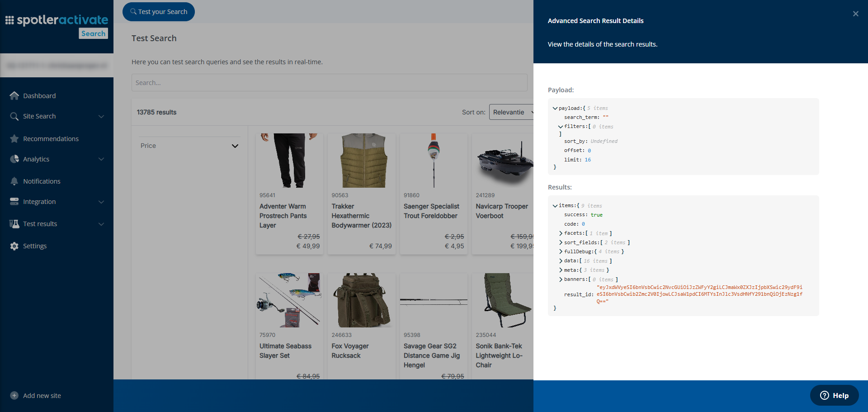Click the Site Search magnifier icon
The image size is (868, 412).
tap(14, 116)
